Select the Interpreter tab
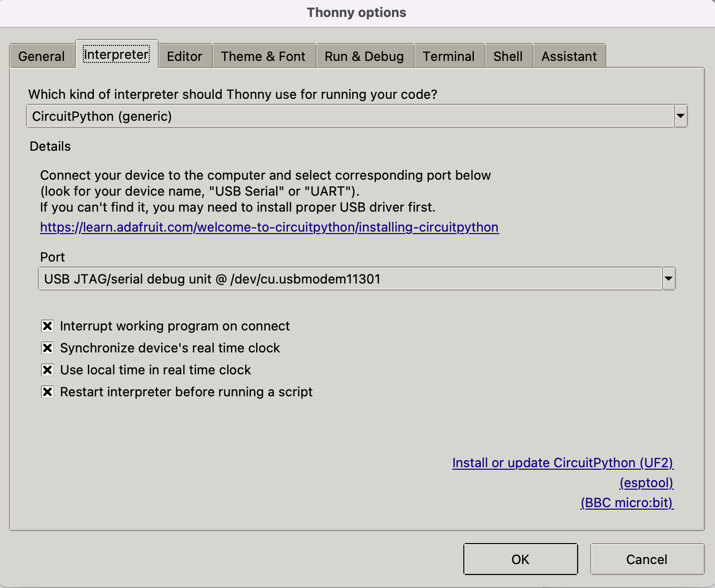The image size is (715, 588). 116,54
